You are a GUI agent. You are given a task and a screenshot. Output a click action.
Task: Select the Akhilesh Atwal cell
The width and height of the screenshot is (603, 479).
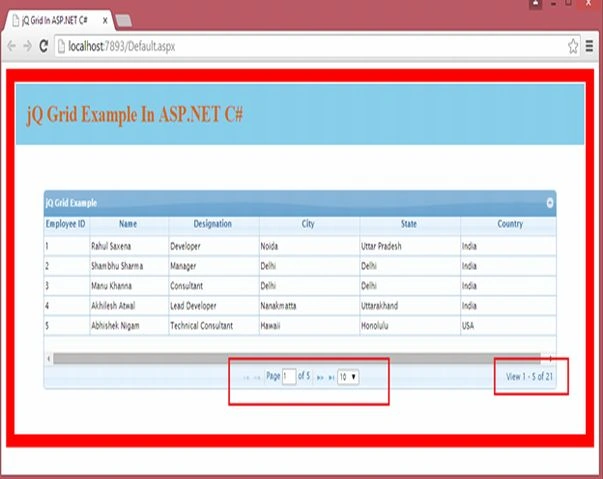coord(129,306)
